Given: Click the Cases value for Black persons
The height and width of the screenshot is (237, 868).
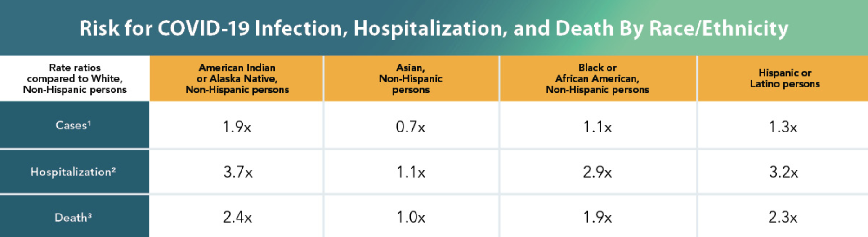Looking at the screenshot, I should pos(597,127).
